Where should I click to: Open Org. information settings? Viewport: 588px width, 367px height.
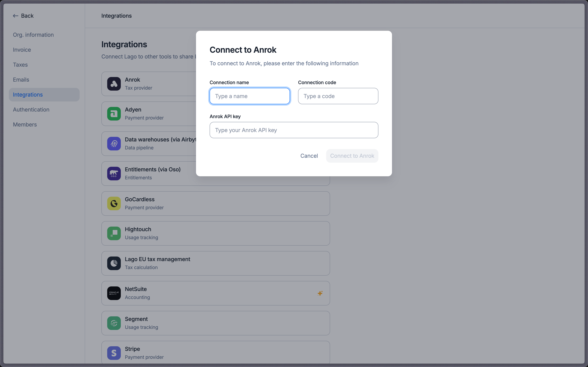(x=44, y=35)
